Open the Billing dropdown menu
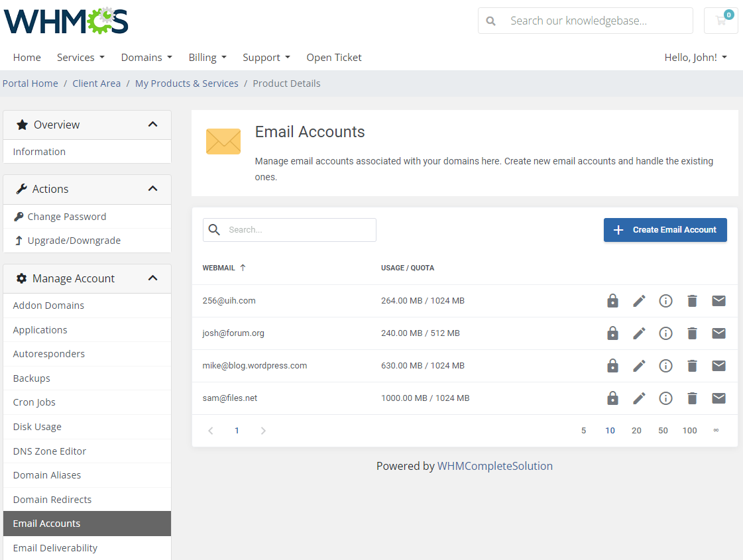This screenshot has width=743, height=560. tap(207, 58)
